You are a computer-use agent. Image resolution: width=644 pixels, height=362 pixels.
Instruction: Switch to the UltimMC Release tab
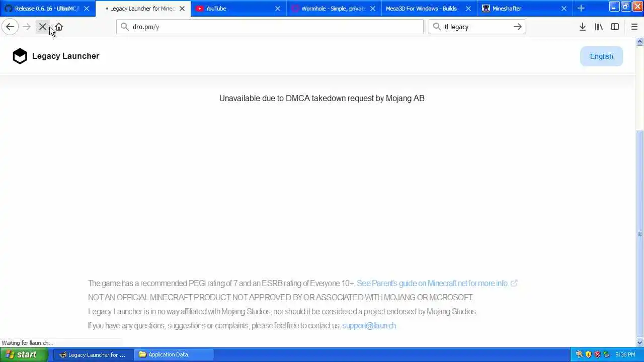(48, 9)
